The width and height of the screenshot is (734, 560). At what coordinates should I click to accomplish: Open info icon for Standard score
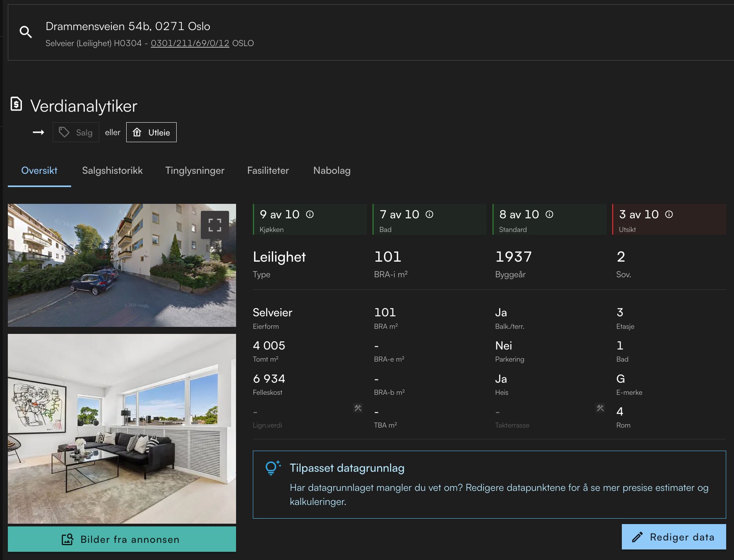point(549,214)
